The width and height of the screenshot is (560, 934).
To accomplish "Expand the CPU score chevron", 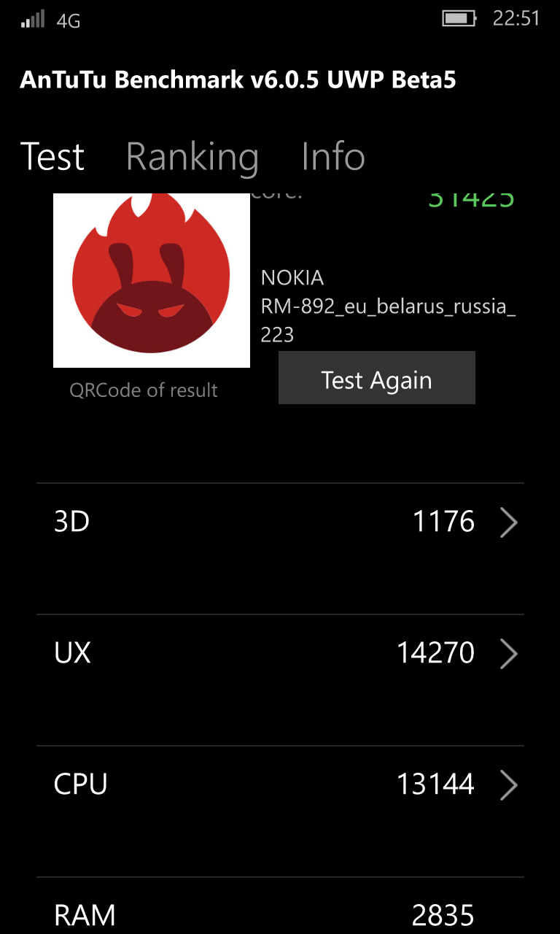I will click(x=508, y=785).
